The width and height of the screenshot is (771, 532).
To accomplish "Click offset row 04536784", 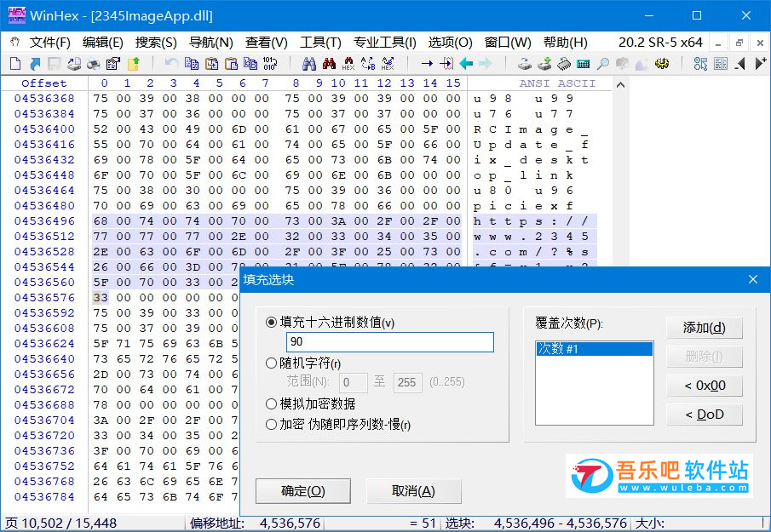I will 45,496.
